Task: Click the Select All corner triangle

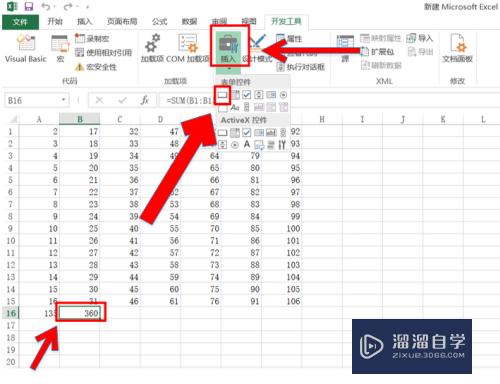Action: [x=12, y=119]
